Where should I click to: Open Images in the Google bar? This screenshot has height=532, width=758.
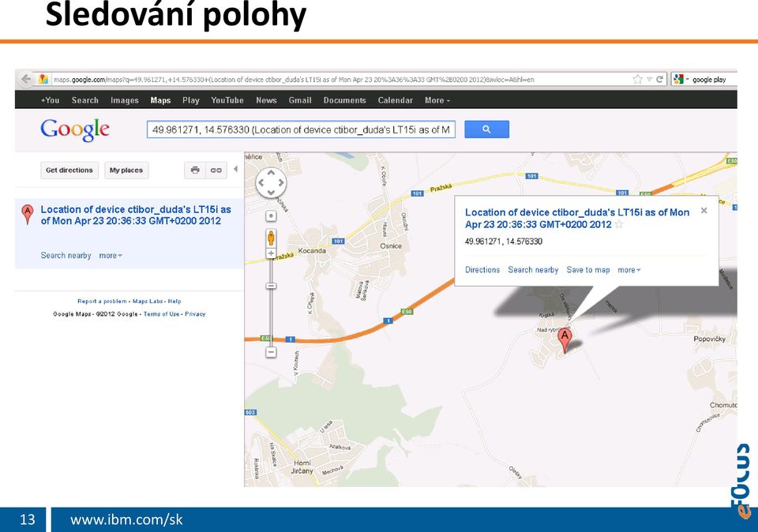pos(124,100)
